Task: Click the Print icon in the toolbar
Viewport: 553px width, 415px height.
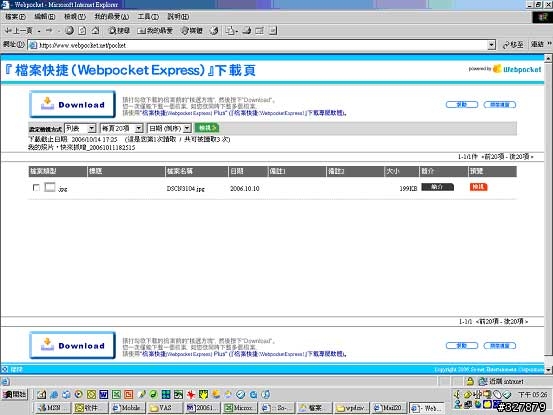Action: click(x=247, y=31)
